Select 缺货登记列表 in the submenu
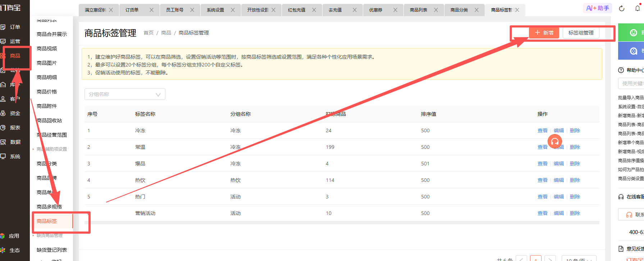This screenshot has height=261, width=644. 52,250
